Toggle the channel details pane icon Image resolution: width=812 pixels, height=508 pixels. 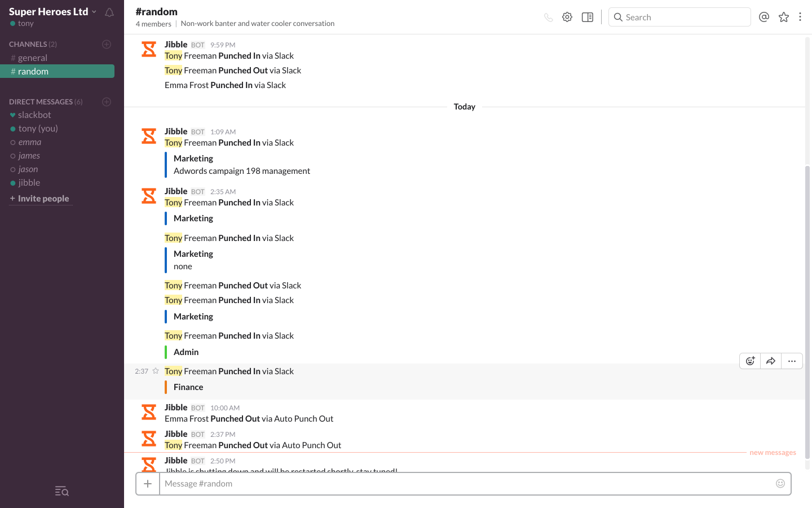(588, 17)
